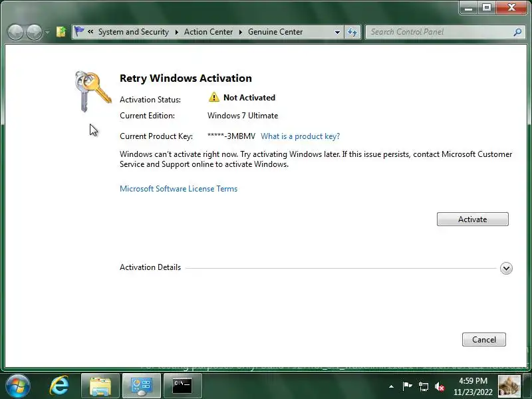
Task: Open the address bar history dropdown
Action: coord(337,32)
